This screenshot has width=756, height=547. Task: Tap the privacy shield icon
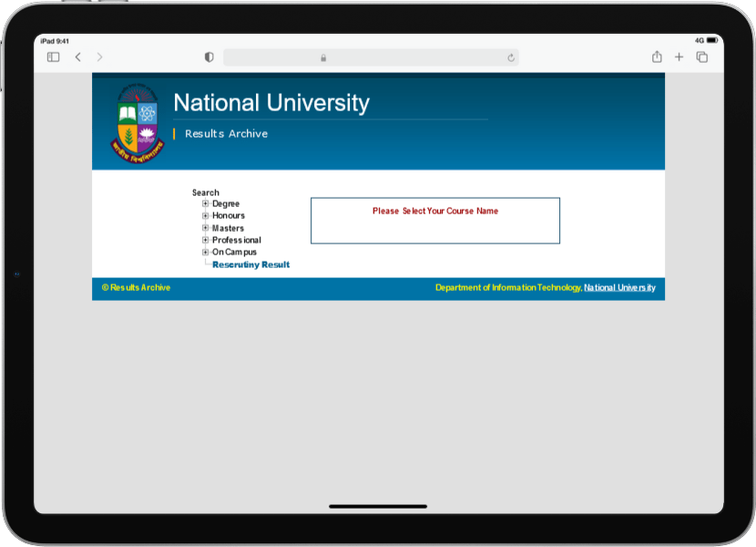point(209,57)
